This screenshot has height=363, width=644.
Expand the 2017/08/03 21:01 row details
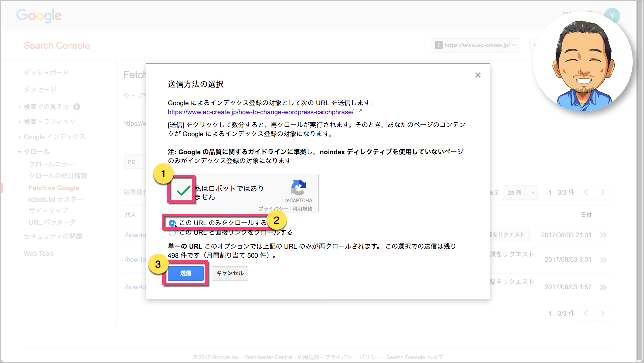click(x=603, y=235)
